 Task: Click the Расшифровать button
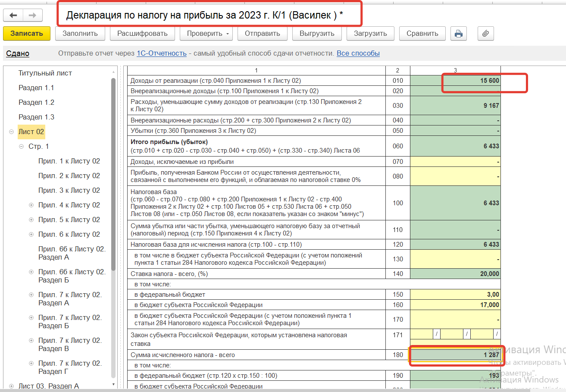[x=142, y=33]
